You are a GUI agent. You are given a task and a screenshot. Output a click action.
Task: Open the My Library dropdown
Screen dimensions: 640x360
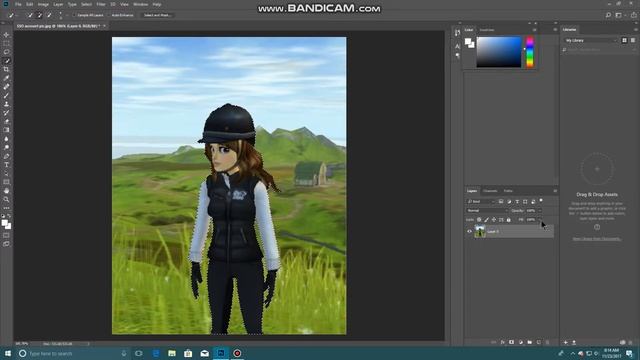point(591,40)
